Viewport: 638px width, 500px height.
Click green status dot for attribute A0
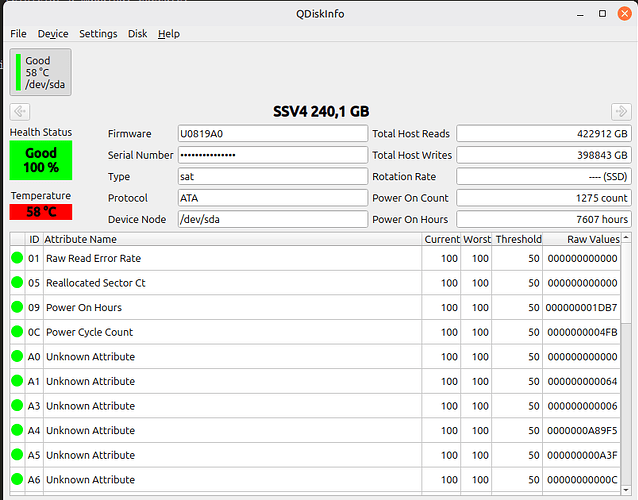point(17,356)
